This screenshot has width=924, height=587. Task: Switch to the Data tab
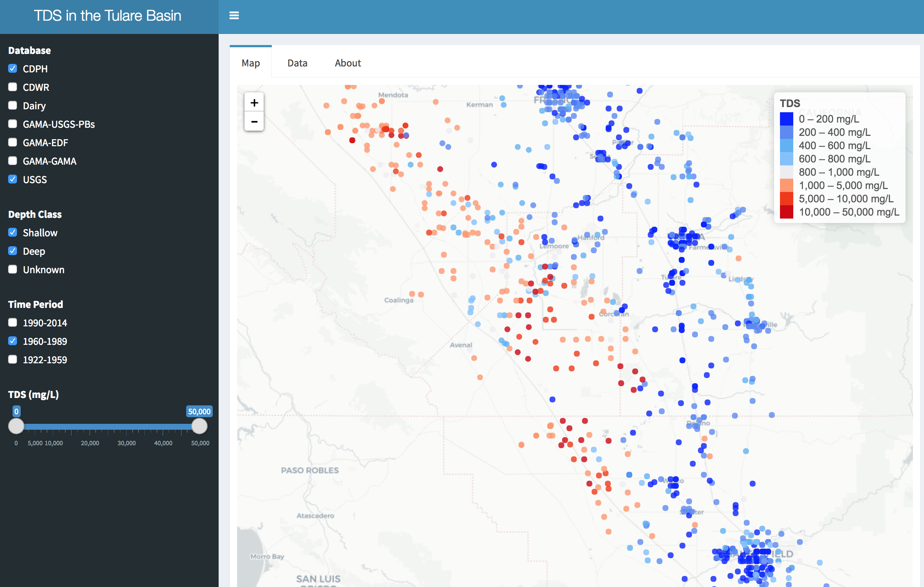(x=297, y=63)
